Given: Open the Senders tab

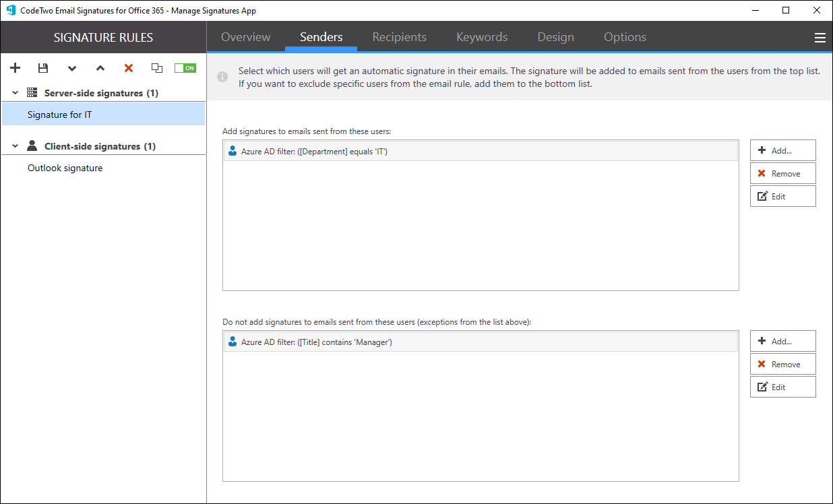Looking at the screenshot, I should pyautogui.click(x=321, y=37).
